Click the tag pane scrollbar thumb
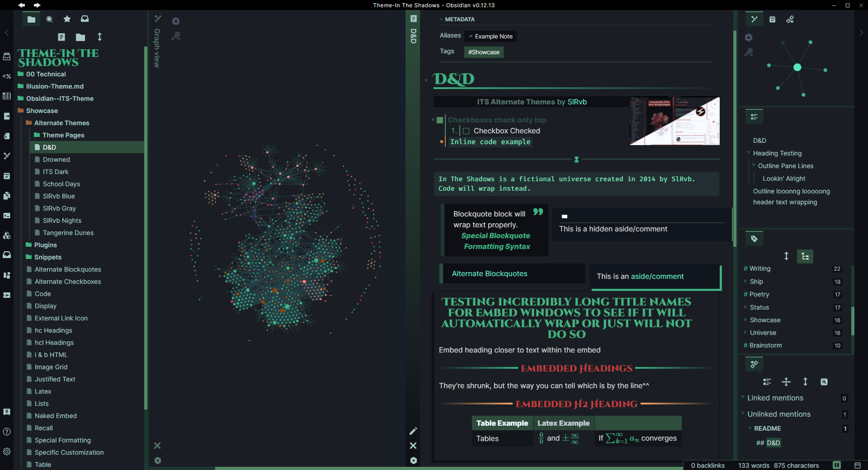The image size is (868, 470). coord(853,321)
